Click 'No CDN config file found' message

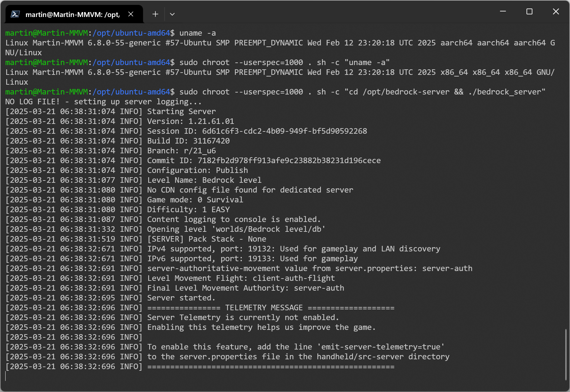click(250, 190)
